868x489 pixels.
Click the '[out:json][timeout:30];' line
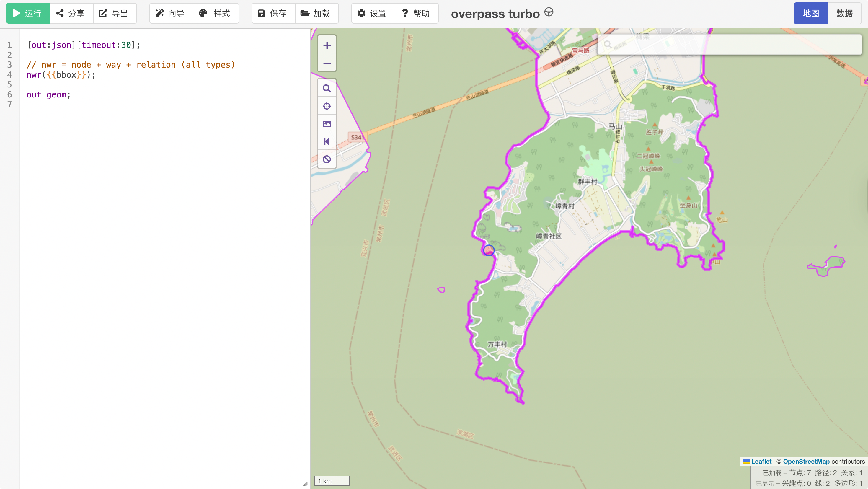(83, 45)
